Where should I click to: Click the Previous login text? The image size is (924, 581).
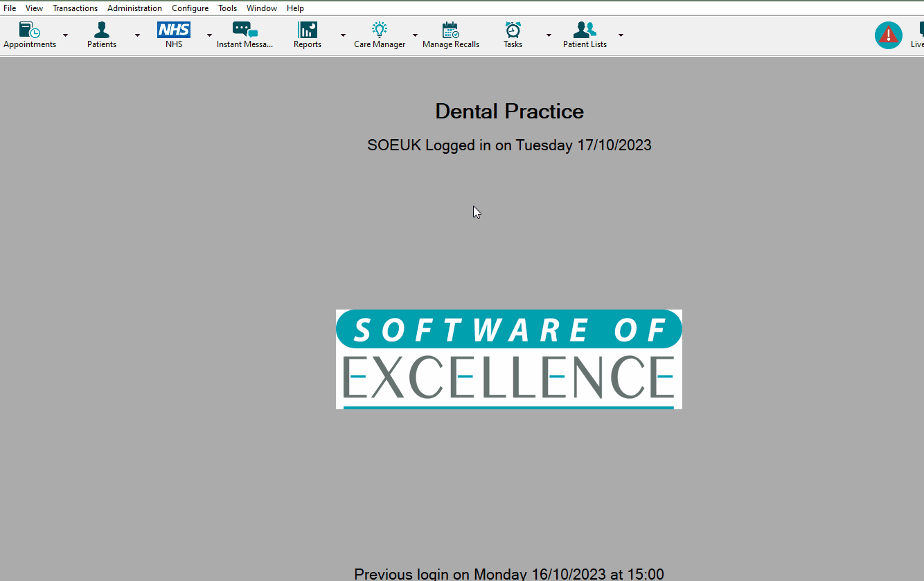(x=509, y=574)
